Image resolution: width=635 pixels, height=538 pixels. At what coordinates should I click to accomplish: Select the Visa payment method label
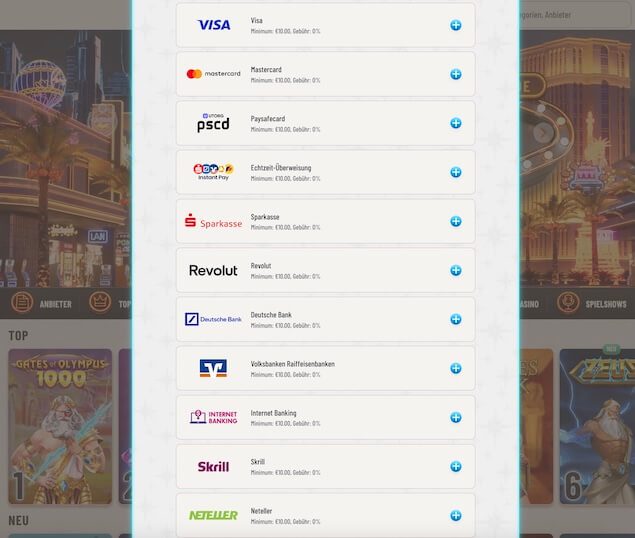(256, 20)
